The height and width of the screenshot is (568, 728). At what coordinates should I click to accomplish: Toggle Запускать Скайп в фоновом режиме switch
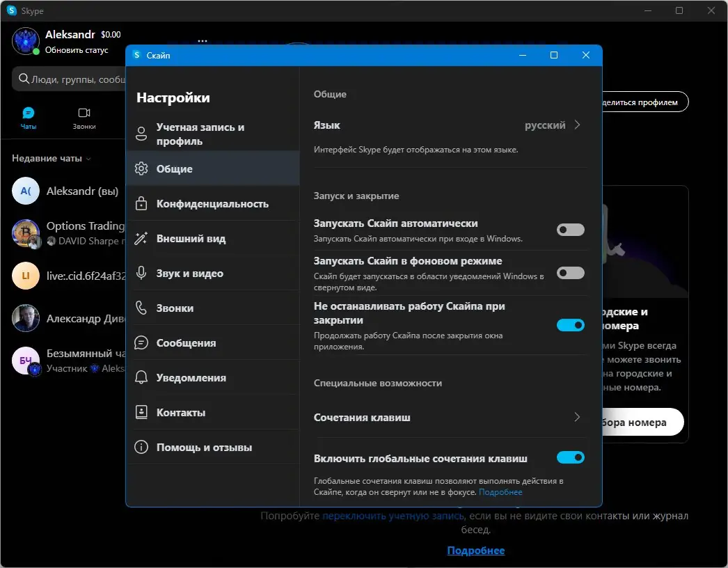coord(571,273)
